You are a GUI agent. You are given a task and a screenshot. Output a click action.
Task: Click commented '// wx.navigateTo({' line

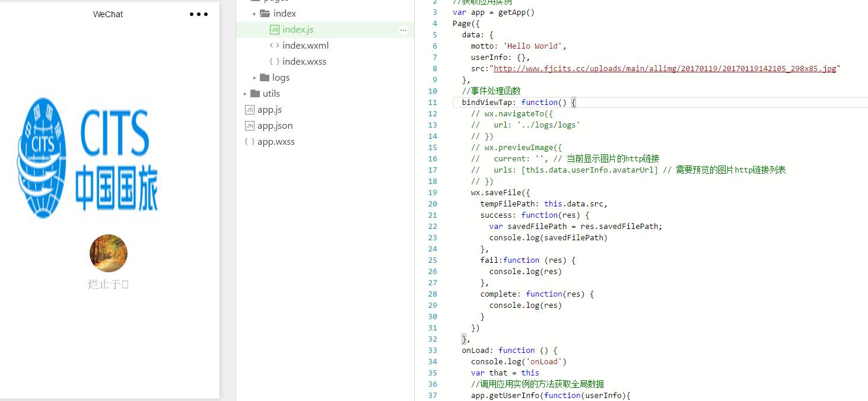(512, 113)
